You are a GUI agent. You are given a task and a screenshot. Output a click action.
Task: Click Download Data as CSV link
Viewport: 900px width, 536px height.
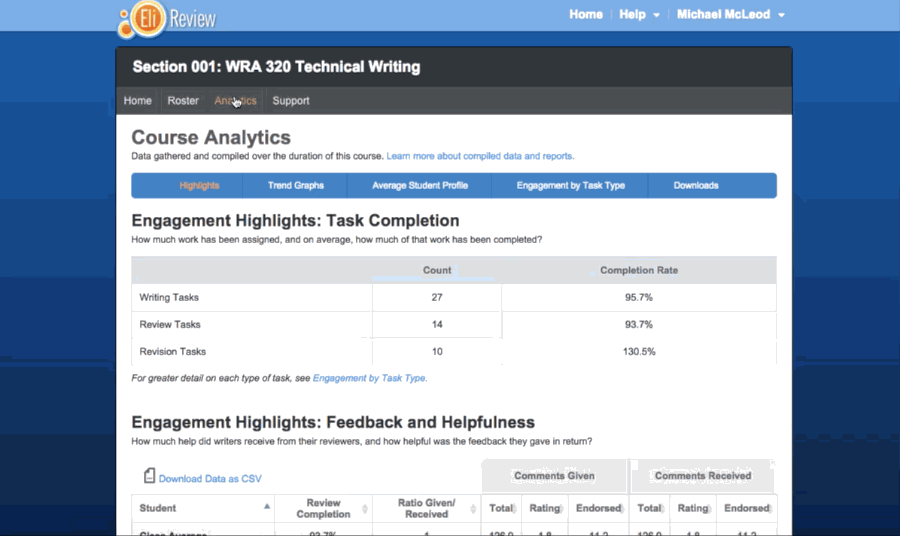(x=210, y=479)
